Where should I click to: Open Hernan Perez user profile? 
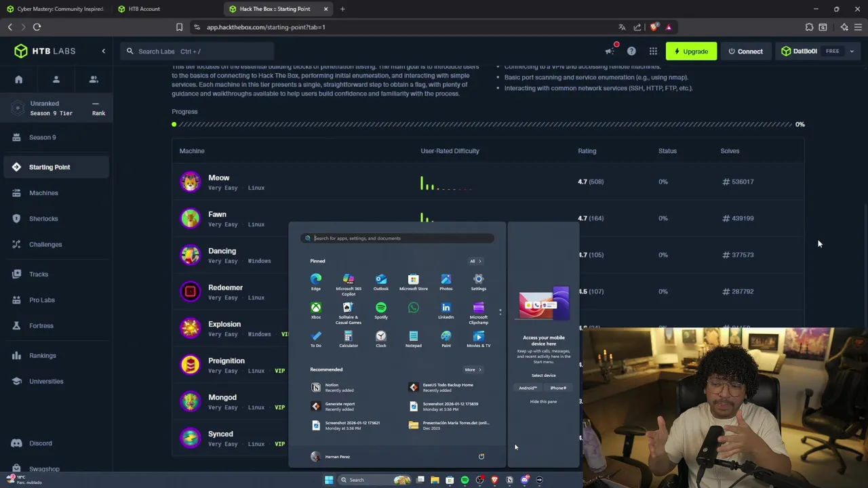(331, 457)
